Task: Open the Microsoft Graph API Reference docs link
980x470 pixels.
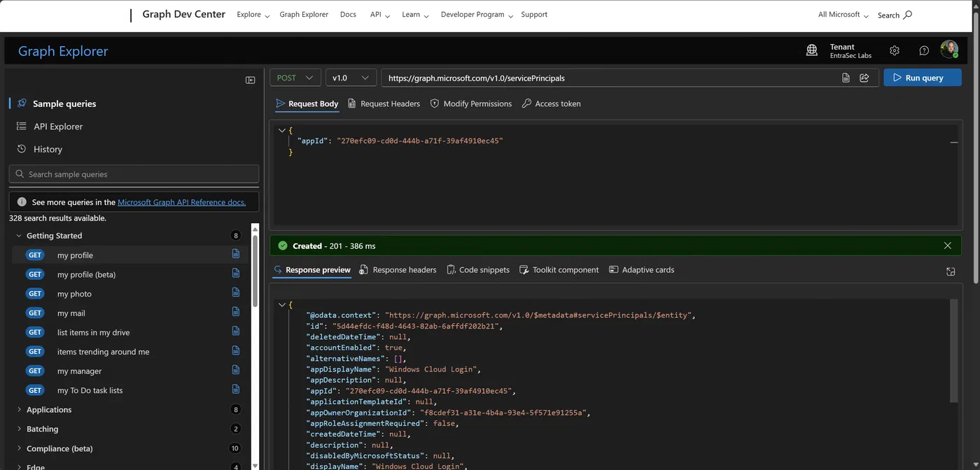Action: tap(182, 202)
